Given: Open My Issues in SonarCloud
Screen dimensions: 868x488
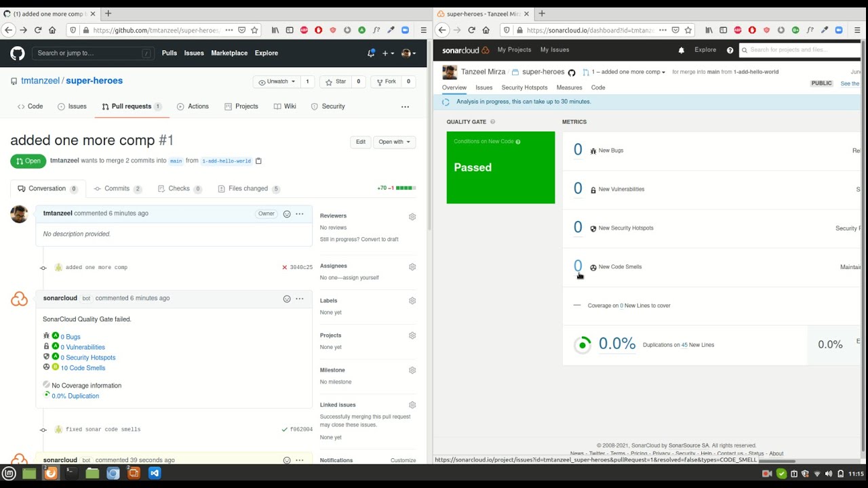Looking at the screenshot, I should [x=555, y=49].
